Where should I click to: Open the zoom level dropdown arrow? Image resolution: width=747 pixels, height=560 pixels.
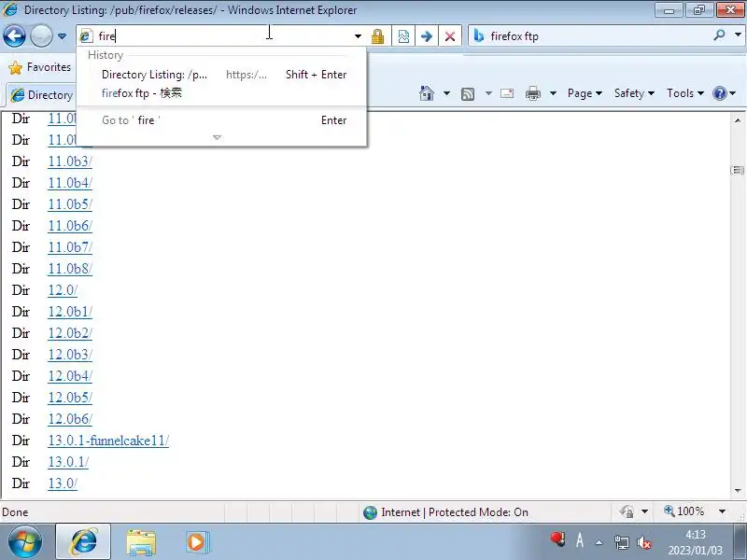coord(722,511)
